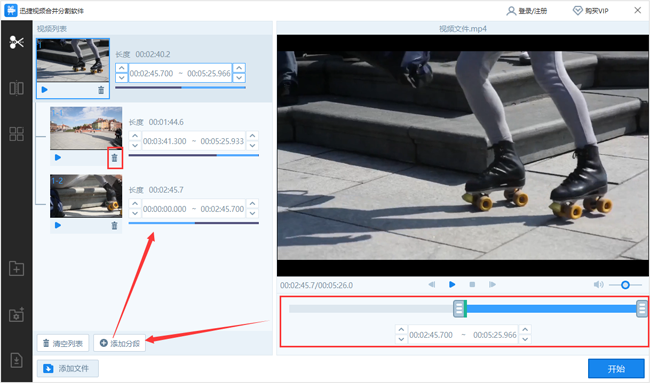The width and height of the screenshot is (650, 383).
Task: Click the 视频文件.mp4 title text
Action: pyautogui.click(x=463, y=29)
